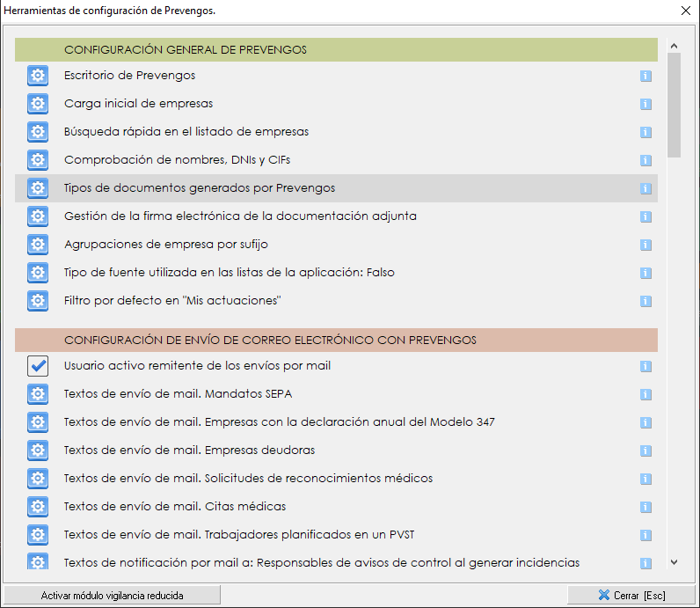Click the scrollbar down arrow
700x608 pixels.
click(x=674, y=561)
